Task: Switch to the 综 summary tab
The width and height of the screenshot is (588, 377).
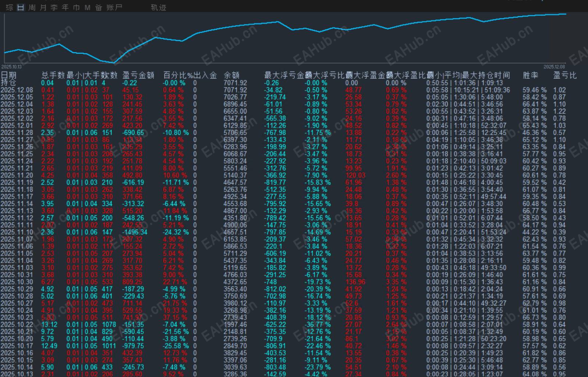Action: point(10,7)
